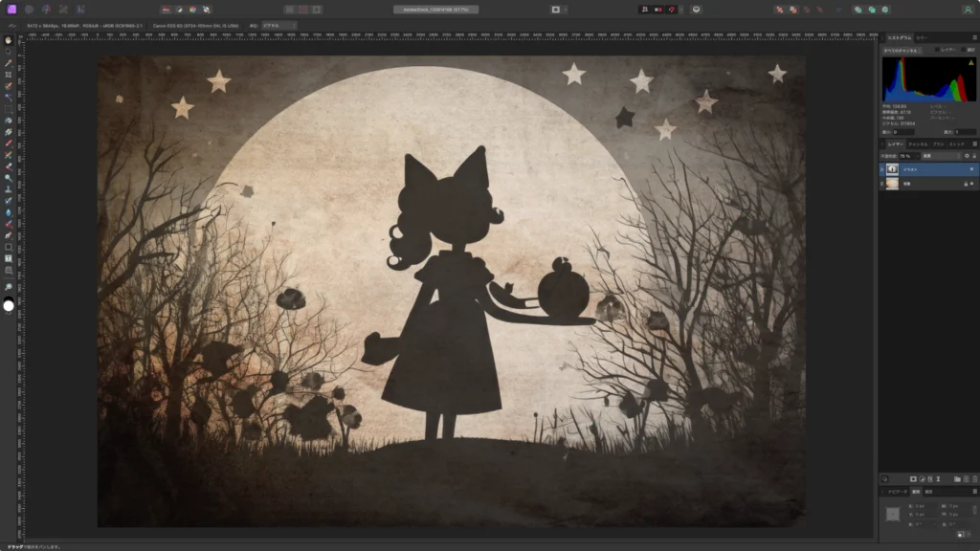
Task: Switch to the ナビゲータ tab
Action: (x=896, y=492)
